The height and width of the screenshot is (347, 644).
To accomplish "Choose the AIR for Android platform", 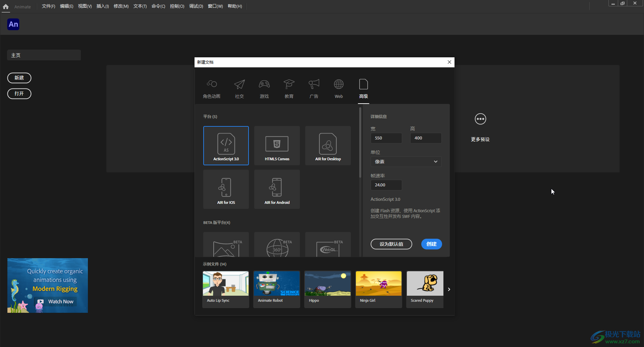I will pos(277,189).
